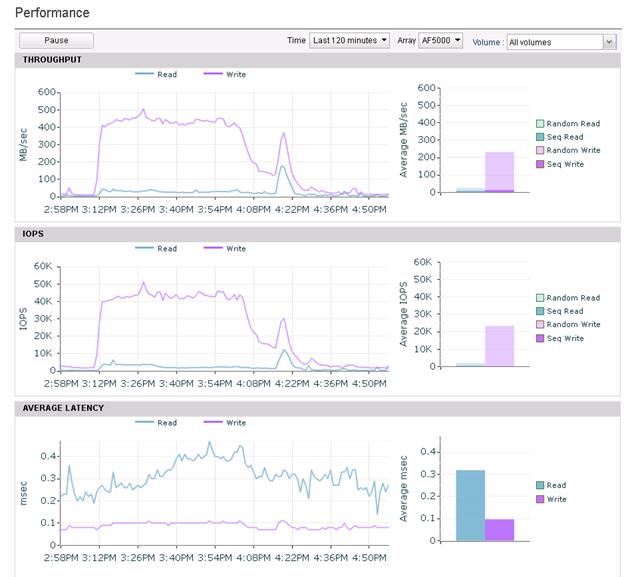
Task: Click the Volume label link
Action: click(x=486, y=42)
